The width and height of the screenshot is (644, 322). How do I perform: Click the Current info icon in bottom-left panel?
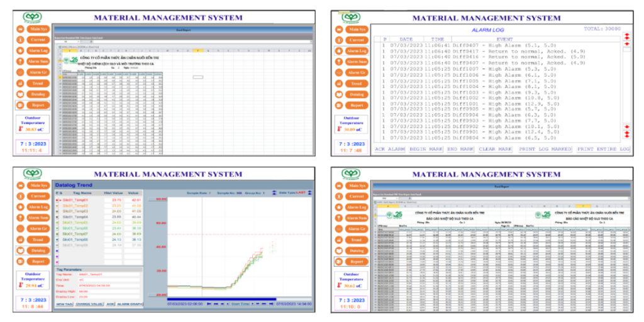pyautogui.click(x=19, y=196)
